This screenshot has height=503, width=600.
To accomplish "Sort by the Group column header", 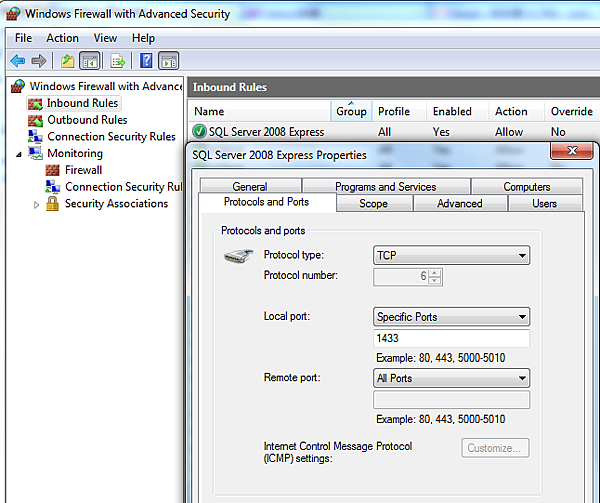I will click(x=351, y=111).
